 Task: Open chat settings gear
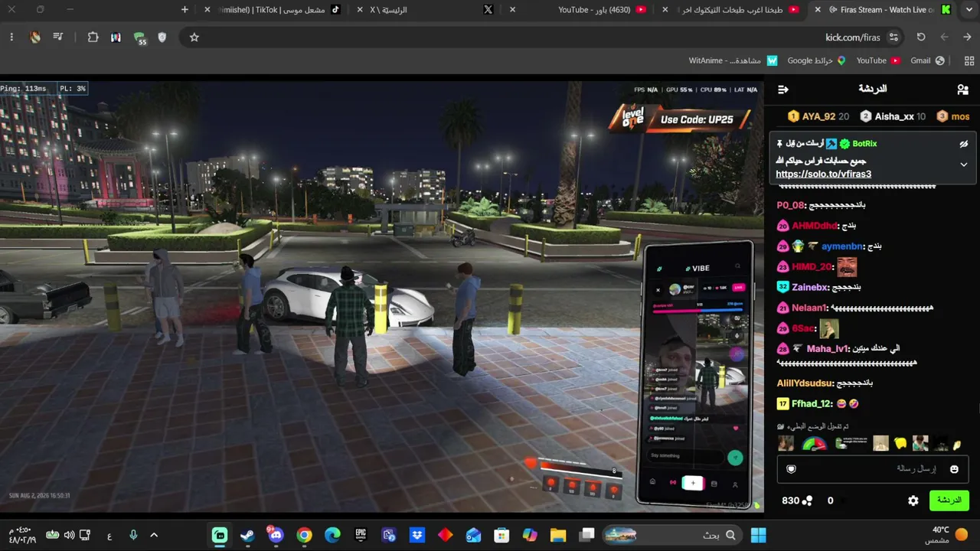pyautogui.click(x=913, y=500)
